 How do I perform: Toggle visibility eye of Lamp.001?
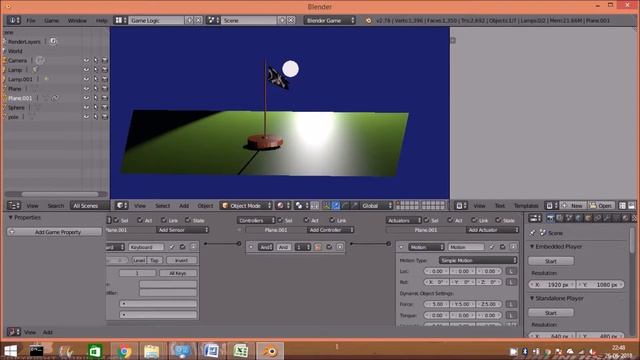(x=86, y=79)
